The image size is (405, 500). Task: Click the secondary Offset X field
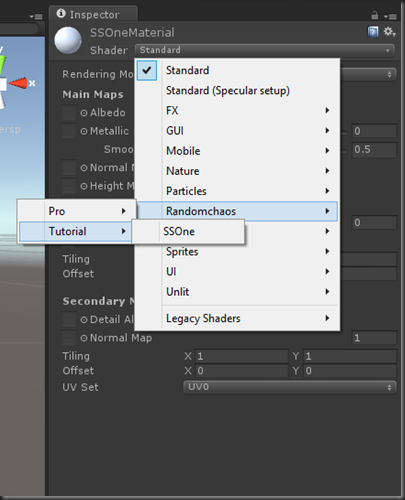click(241, 371)
